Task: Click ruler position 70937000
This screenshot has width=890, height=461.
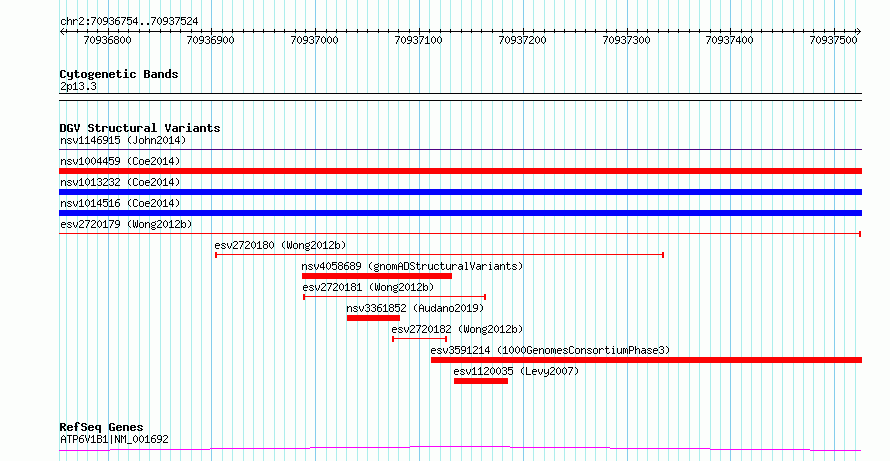Action: pyautogui.click(x=314, y=40)
